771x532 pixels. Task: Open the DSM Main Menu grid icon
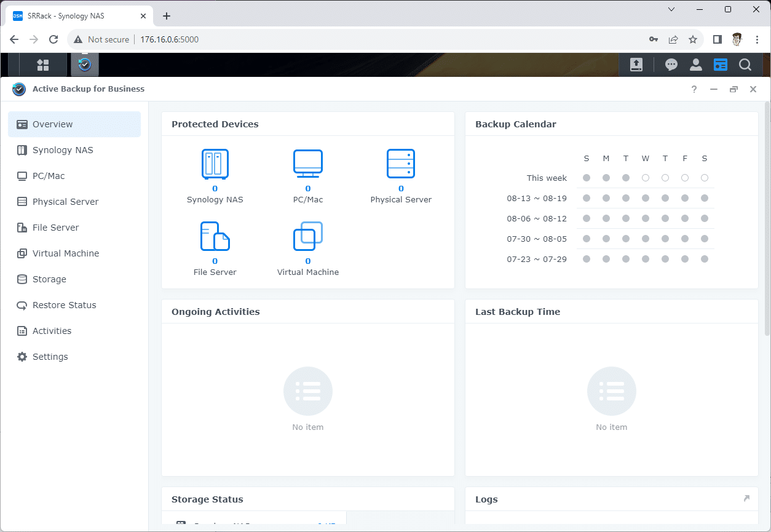click(x=42, y=65)
